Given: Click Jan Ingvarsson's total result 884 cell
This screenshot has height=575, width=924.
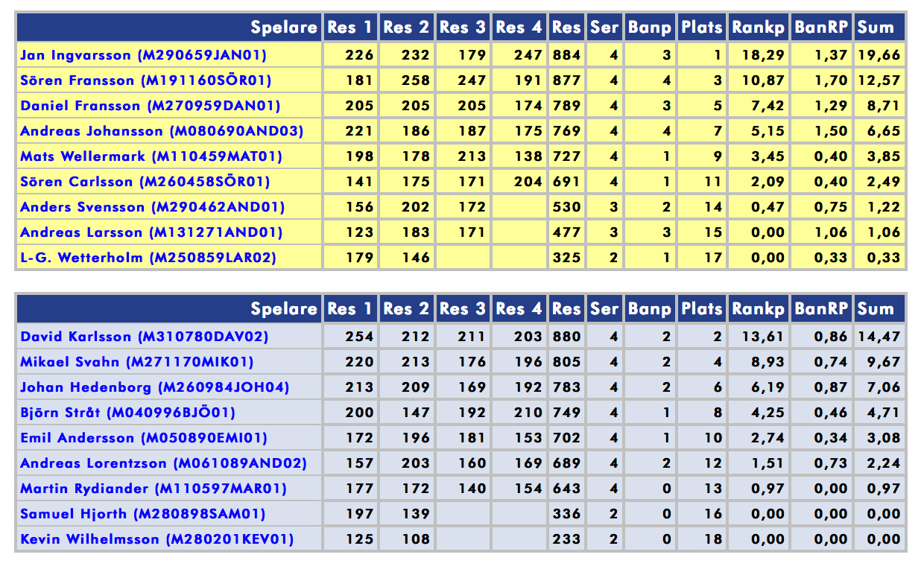Looking at the screenshot, I should pos(566,55).
